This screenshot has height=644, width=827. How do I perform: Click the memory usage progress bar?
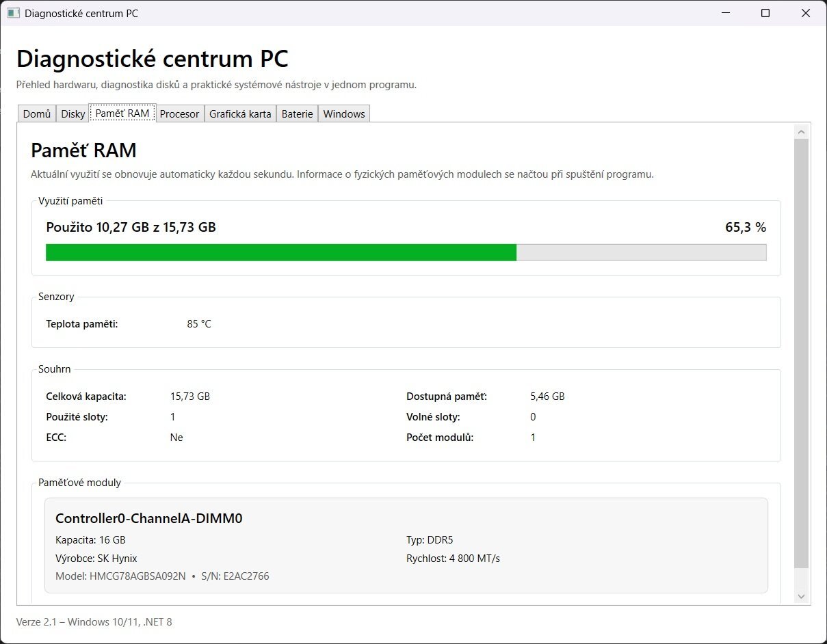(x=406, y=252)
